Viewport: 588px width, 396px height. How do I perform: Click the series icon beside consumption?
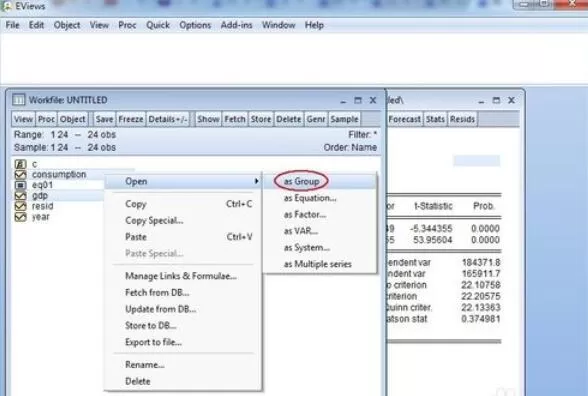(20, 175)
